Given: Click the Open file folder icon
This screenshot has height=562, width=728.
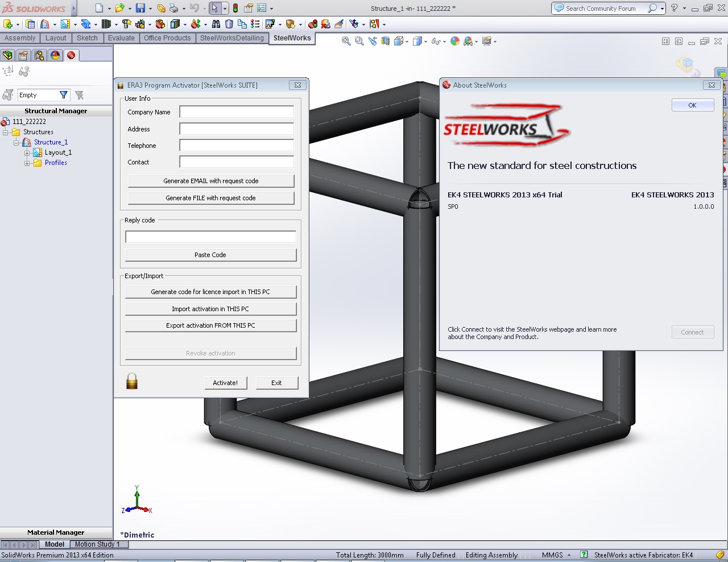Looking at the screenshot, I should (x=119, y=8).
